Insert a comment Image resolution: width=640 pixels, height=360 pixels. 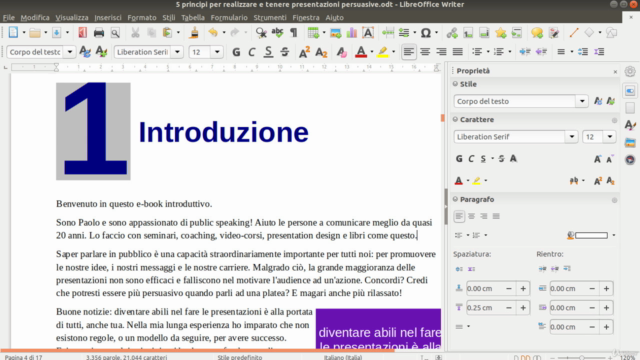(537, 33)
